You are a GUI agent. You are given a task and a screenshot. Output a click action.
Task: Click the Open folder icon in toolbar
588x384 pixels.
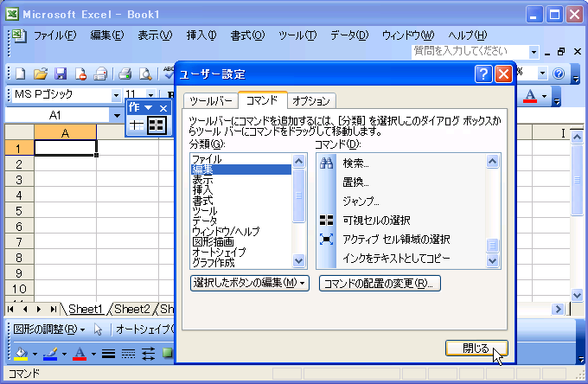click(x=41, y=74)
